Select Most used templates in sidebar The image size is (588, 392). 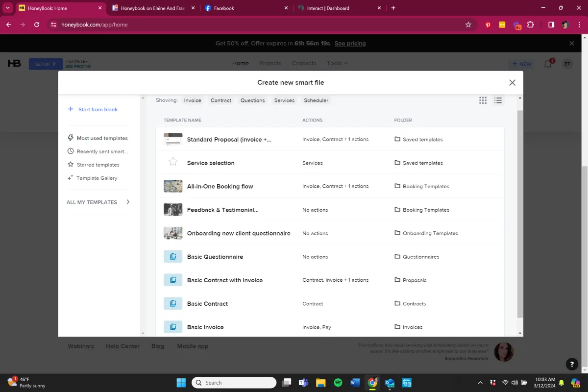pyautogui.click(x=102, y=138)
